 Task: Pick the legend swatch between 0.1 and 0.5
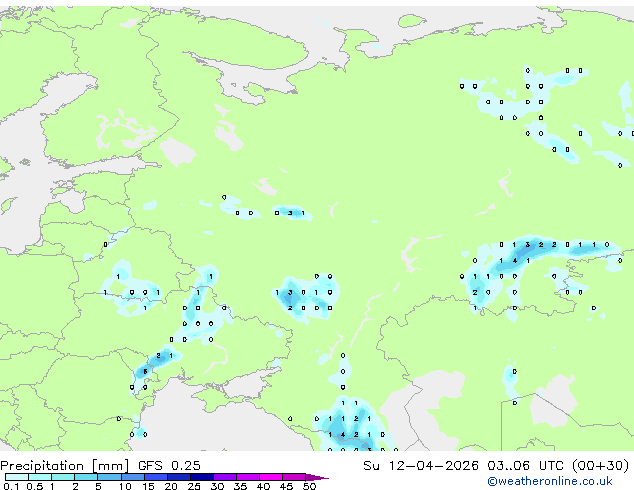pyautogui.click(x=17, y=477)
